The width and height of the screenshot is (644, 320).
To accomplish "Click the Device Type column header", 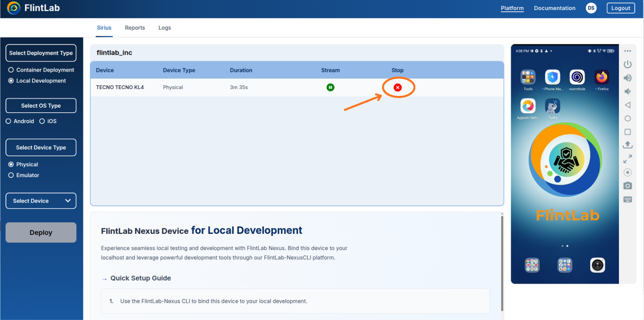I will (x=179, y=70).
